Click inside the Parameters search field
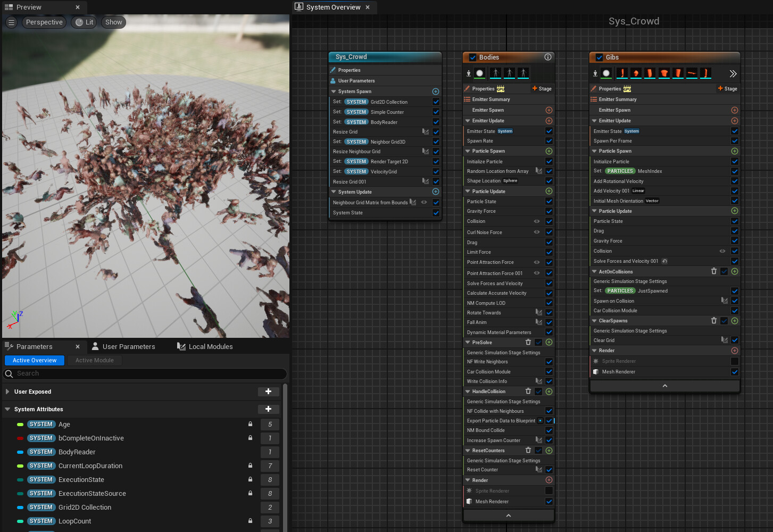Image resolution: width=773 pixels, height=532 pixels. pos(144,373)
